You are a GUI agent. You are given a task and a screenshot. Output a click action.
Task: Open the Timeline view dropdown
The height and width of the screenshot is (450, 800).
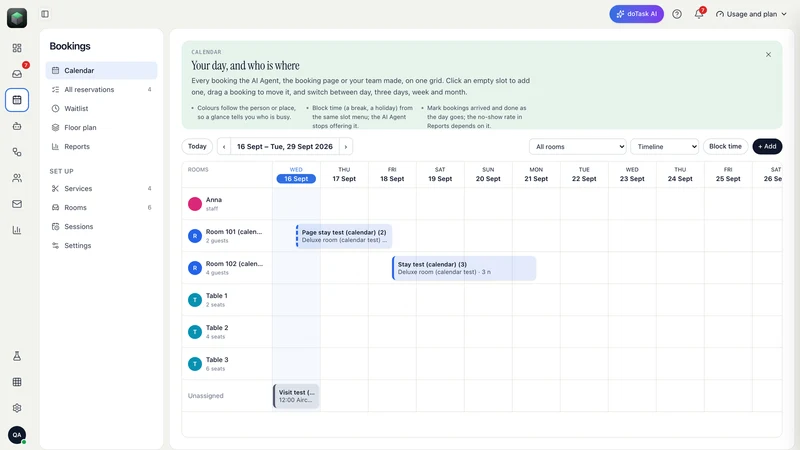(x=664, y=146)
